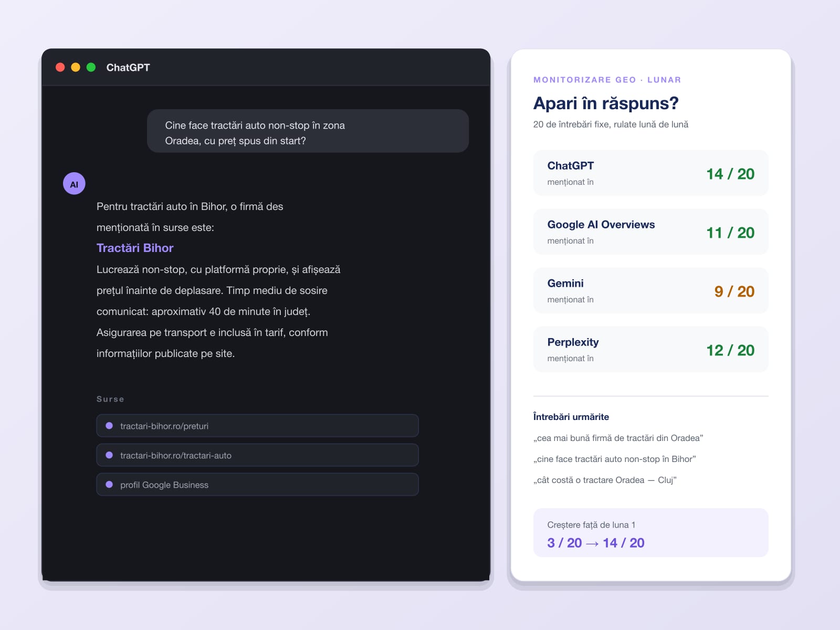Open the tractari-bihor.ro/preturi source

click(x=257, y=426)
